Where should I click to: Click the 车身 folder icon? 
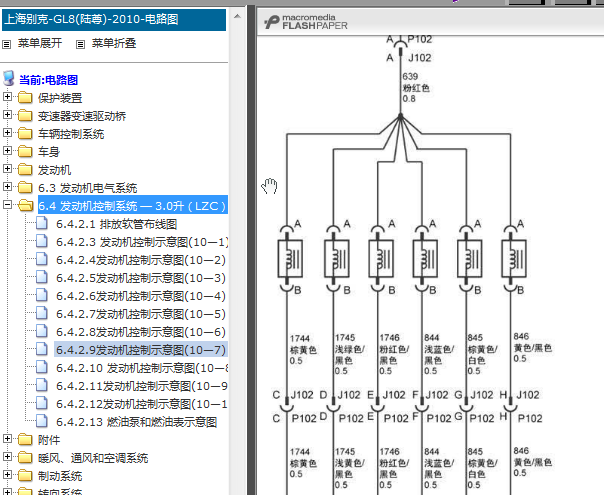point(25,151)
